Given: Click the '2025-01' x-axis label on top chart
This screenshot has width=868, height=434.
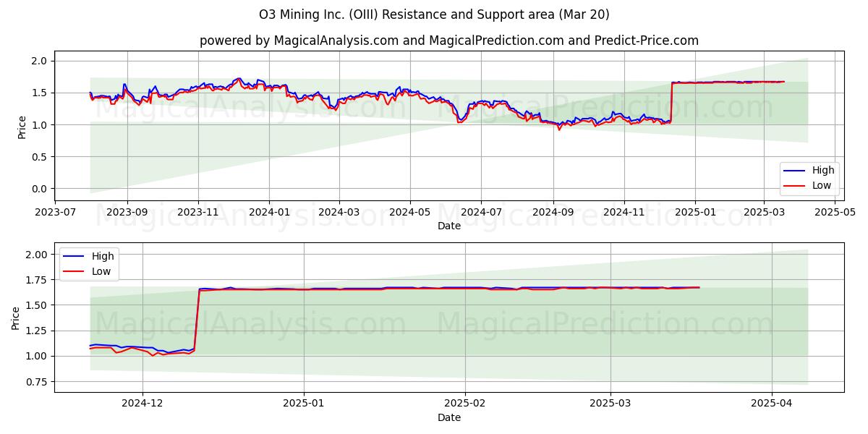Looking at the screenshot, I should click(x=695, y=213).
